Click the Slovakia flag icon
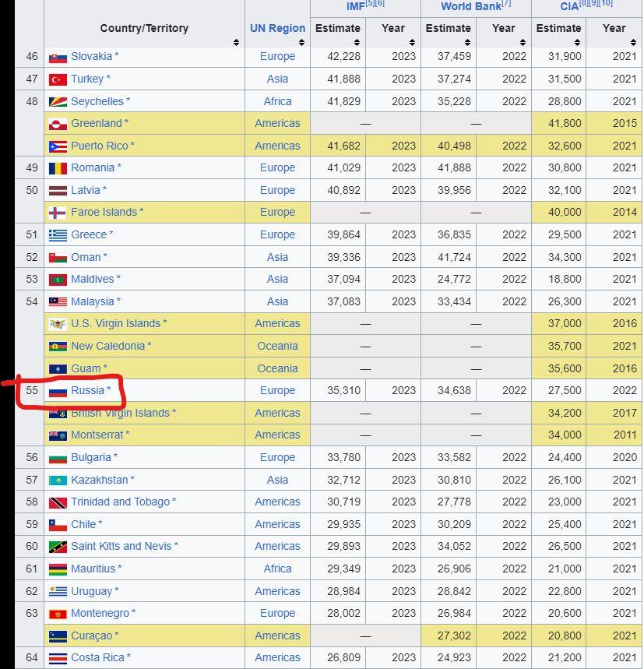 tap(58, 57)
